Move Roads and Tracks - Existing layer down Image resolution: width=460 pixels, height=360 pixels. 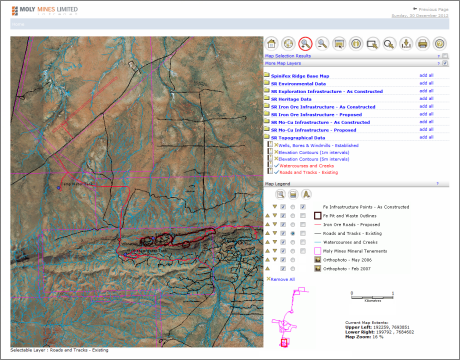(275, 233)
